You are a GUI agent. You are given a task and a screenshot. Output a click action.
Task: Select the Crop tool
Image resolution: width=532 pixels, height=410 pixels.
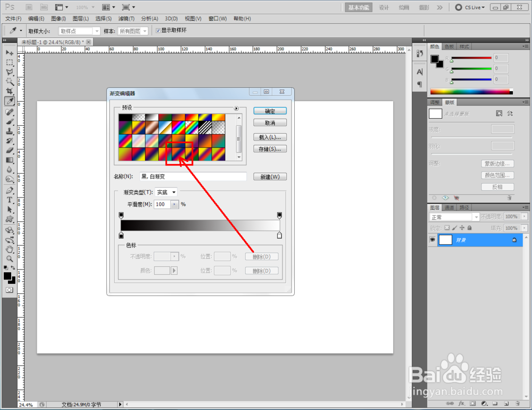click(10, 91)
